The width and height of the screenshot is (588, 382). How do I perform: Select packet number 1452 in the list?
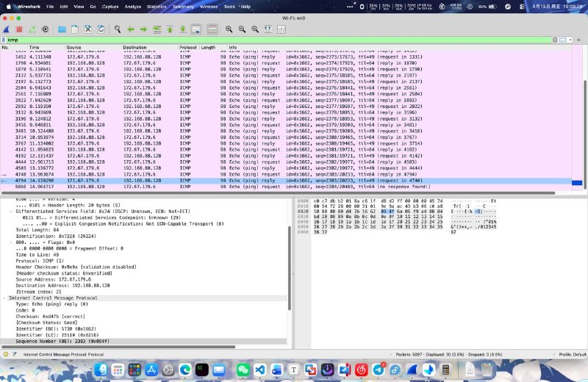(x=286, y=57)
